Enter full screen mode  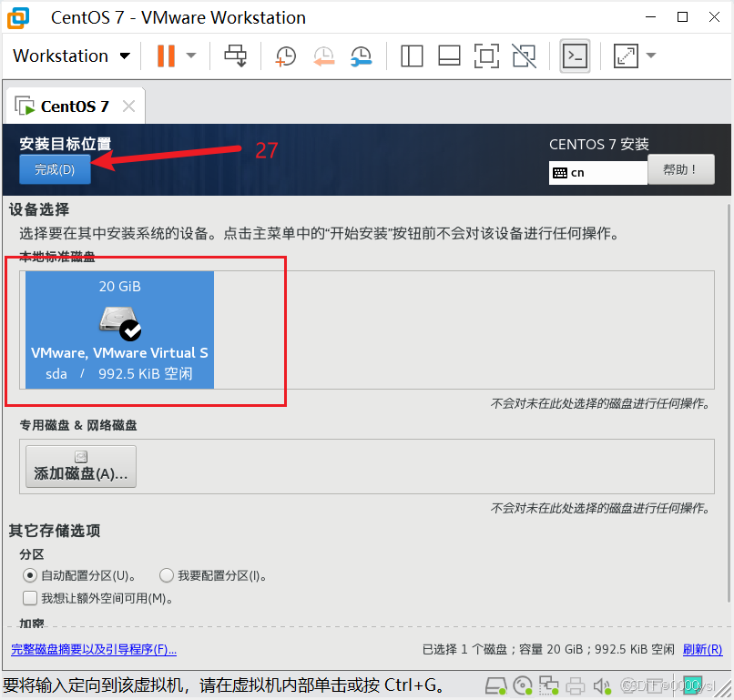pyautogui.click(x=486, y=56)
